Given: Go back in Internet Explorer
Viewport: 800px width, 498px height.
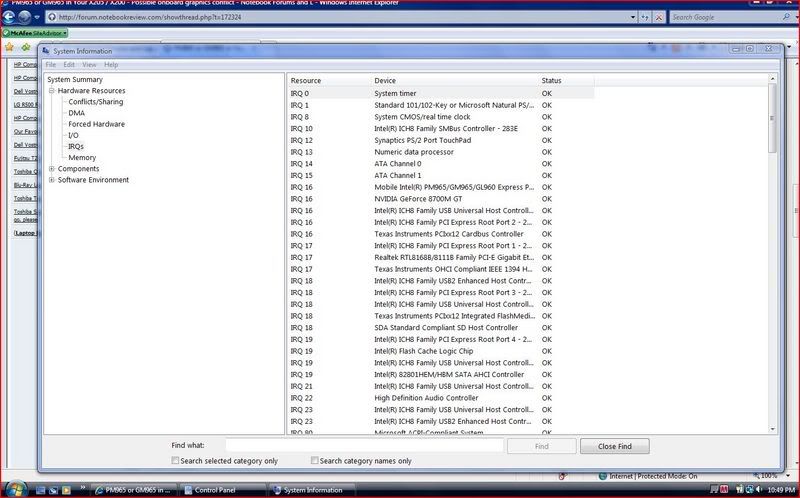Looking at the screenshot, I should pyautogui.click(x=9, y=17).
